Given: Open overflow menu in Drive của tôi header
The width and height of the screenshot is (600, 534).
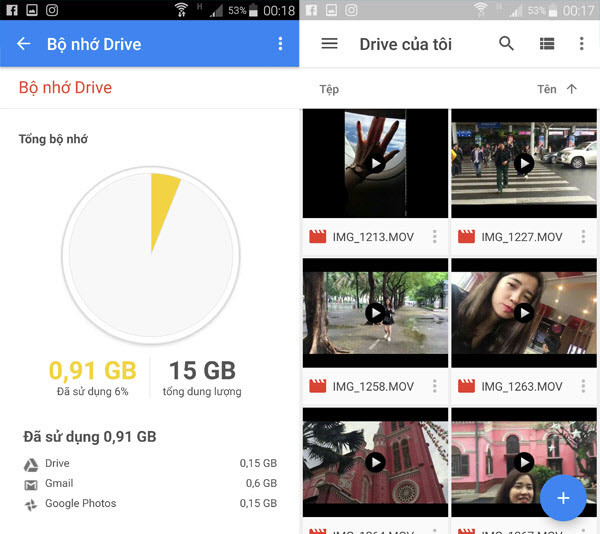Looking at the screenshot, I should click(x=581, y=44).
